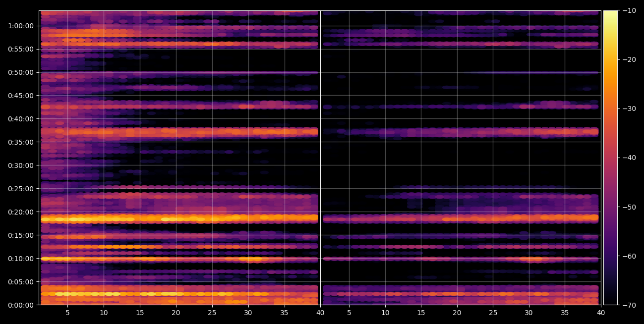Viewport: 644px width, 324px height.
Task: Click the 0:05:00 y-axis tick label
Action: (x=20, y=281)
